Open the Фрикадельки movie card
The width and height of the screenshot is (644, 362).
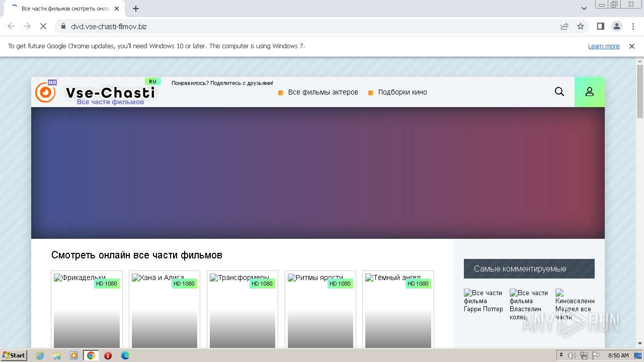pyautogui.click(x=87, y=310)
